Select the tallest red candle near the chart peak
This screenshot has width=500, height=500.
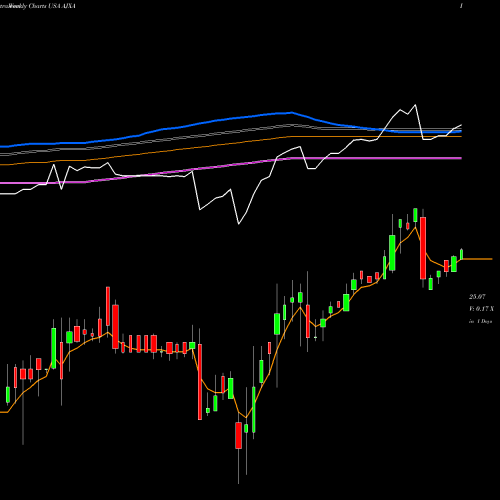coord(423,248)
